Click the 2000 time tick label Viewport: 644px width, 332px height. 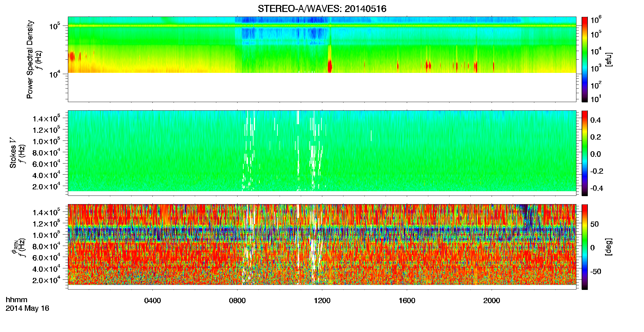tap(492, 301)
